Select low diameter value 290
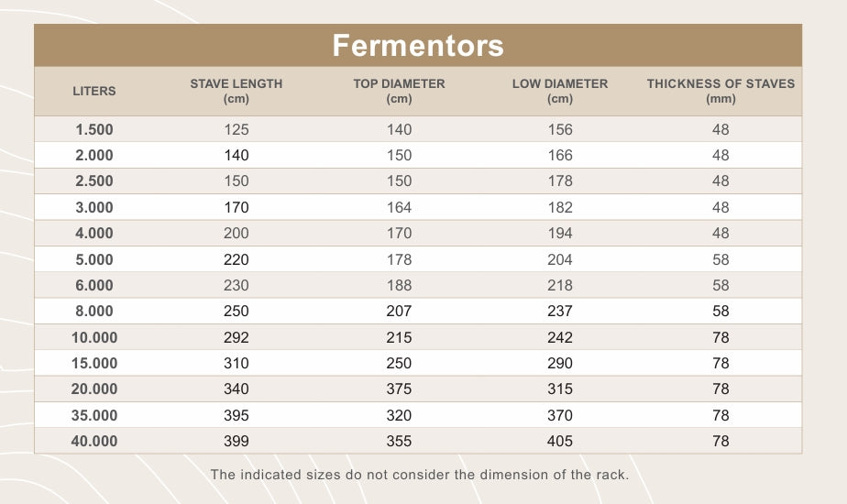The image size is (847, 504). click(560, 363)
